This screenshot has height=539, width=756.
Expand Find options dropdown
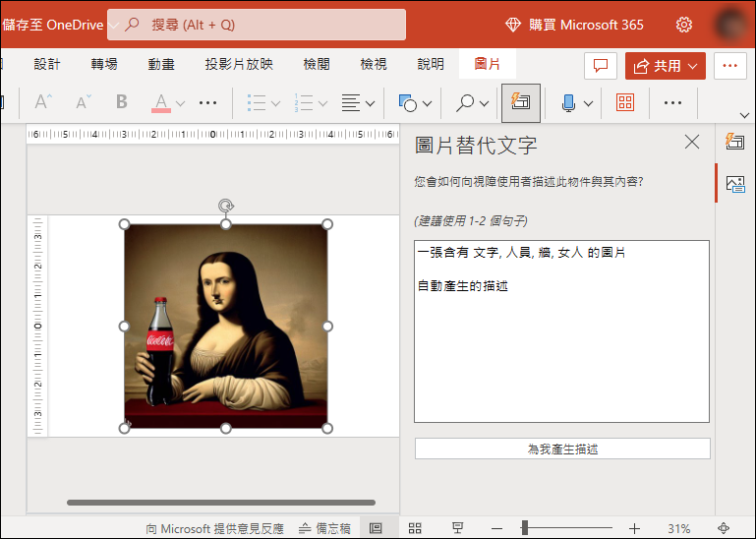[485, 103]
